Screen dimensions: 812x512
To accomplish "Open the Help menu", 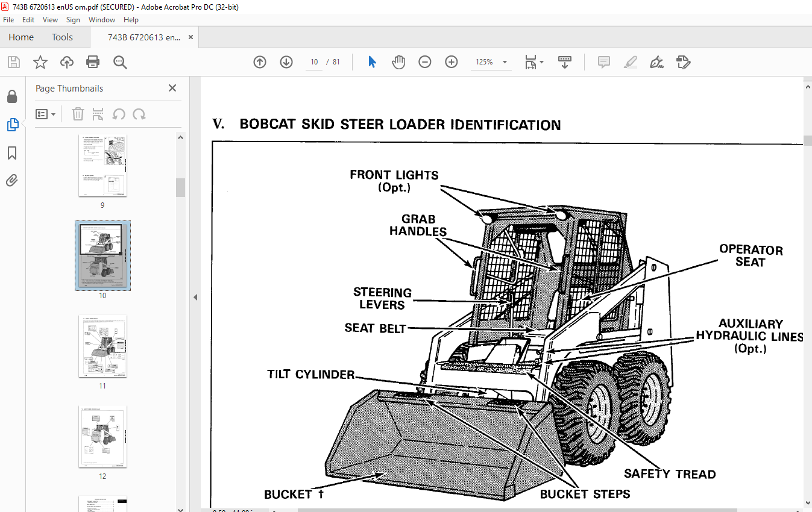I will coord(131,20).
